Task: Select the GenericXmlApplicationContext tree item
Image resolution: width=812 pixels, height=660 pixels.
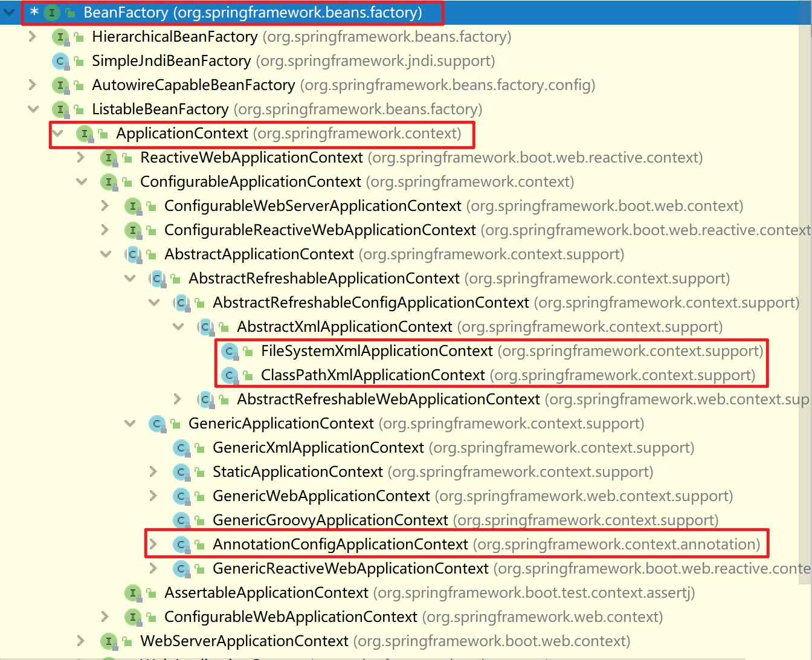Action: [x=318, y=447]
